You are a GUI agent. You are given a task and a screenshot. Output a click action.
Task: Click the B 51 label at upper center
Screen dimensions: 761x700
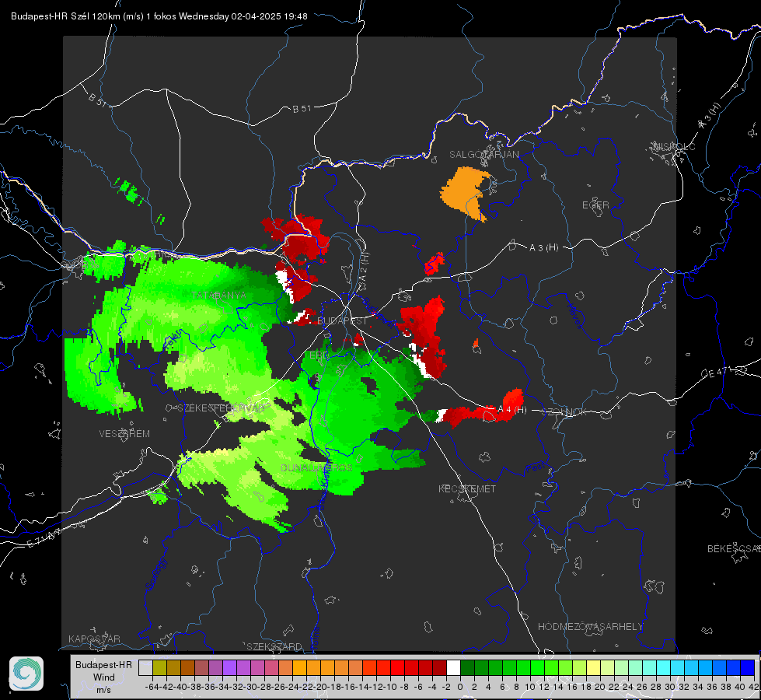tap(302, 108)
